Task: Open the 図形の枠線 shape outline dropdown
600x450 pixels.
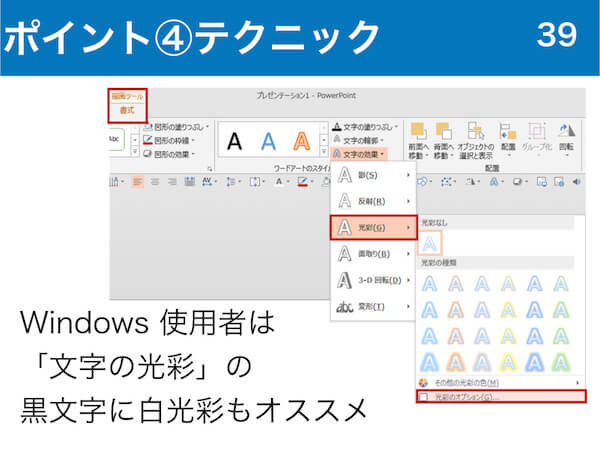Action: pos(169,140)
